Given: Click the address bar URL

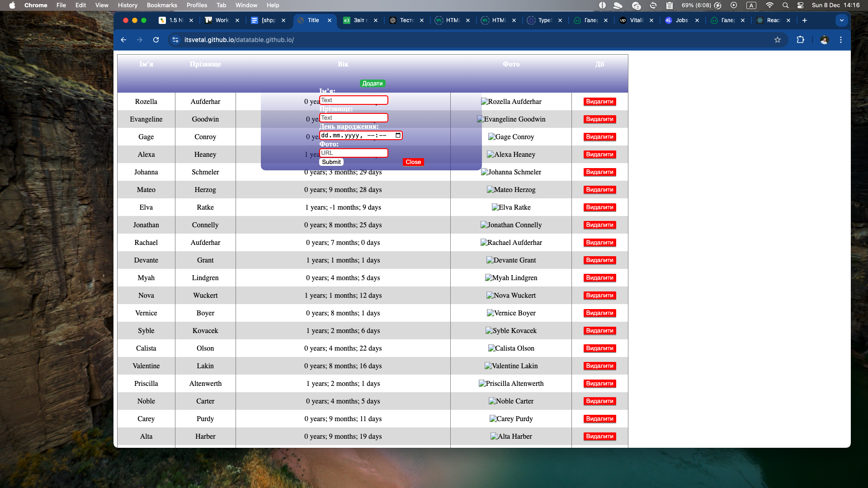Looking at the screenshot, I should [239, 40].
